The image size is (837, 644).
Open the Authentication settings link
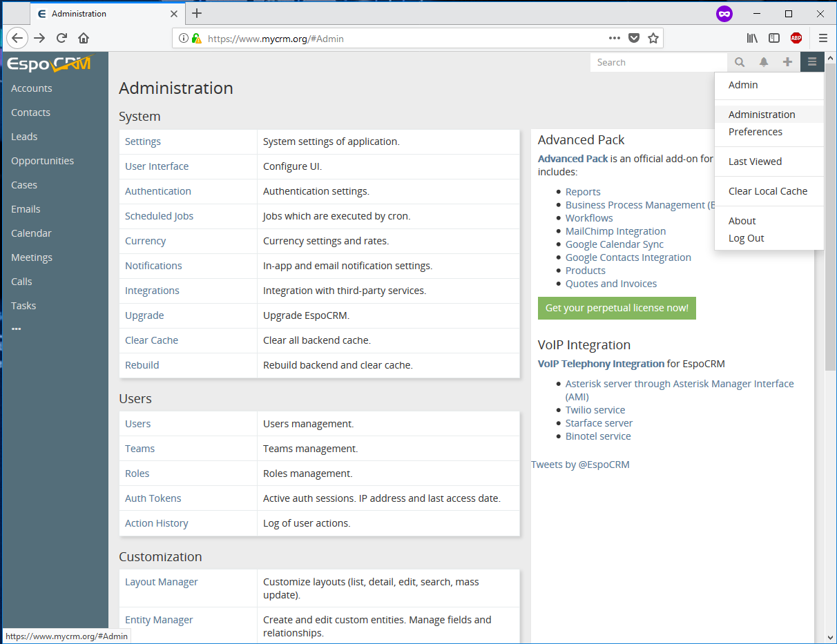point(158,191)
